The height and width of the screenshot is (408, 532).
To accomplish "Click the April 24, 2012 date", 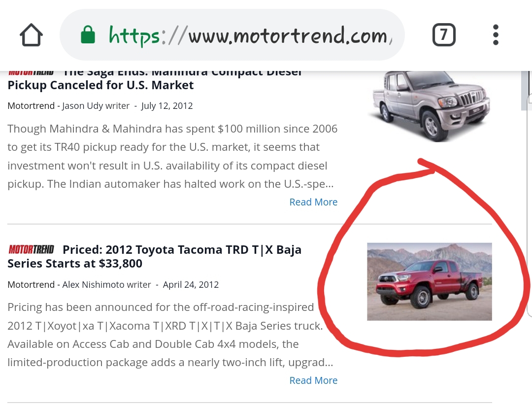I will click(191, 285).
